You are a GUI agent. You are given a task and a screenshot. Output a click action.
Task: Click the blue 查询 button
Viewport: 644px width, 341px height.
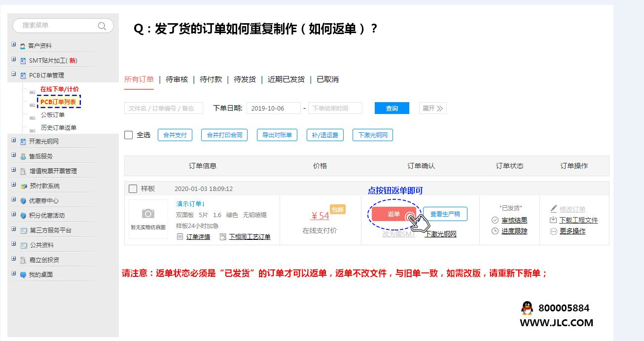[392, 108]
